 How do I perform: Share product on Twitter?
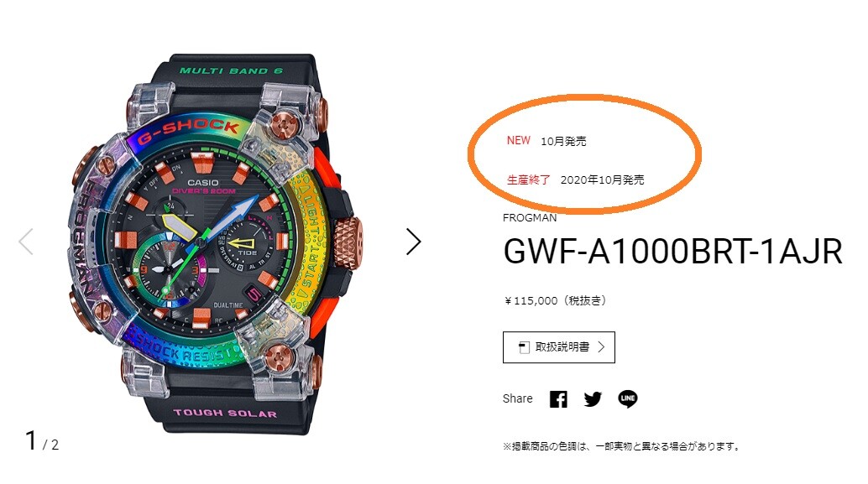coord(593,398)
